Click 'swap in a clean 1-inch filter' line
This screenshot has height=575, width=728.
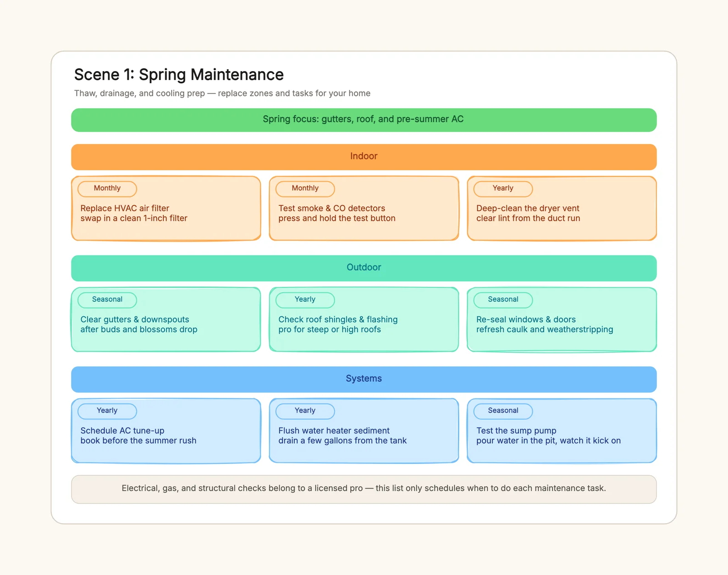(x=134, y=218)
